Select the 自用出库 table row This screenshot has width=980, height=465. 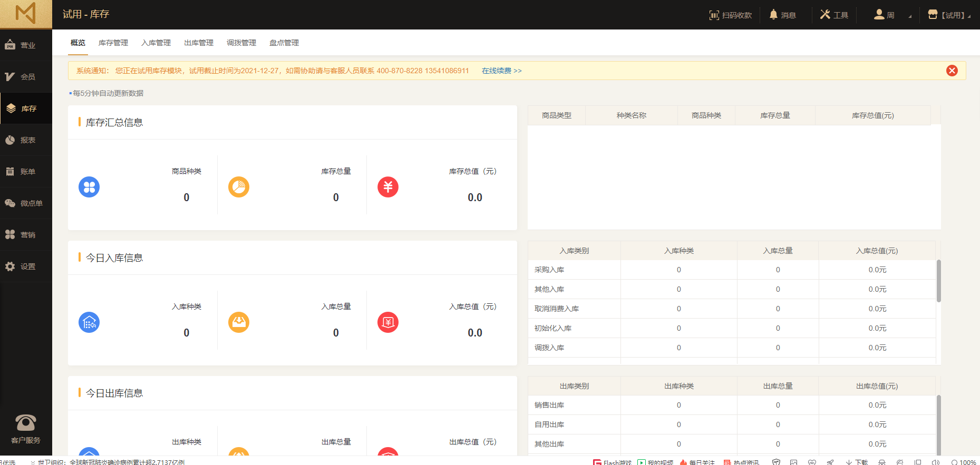[x=732, y=424]
